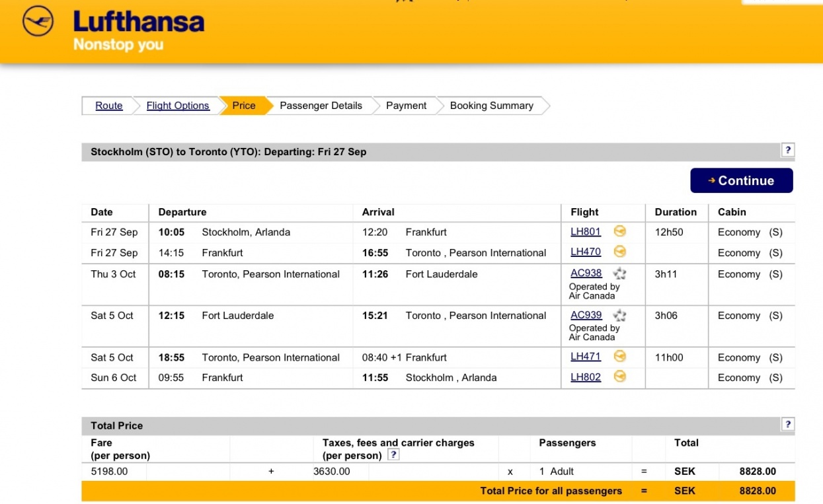Click the Lufthansa airline icon beside LH470

point(619,252)
